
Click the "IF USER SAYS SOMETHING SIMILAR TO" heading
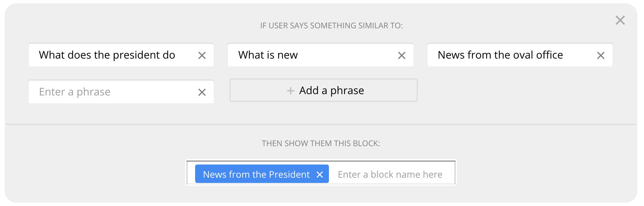coord(331,26)
